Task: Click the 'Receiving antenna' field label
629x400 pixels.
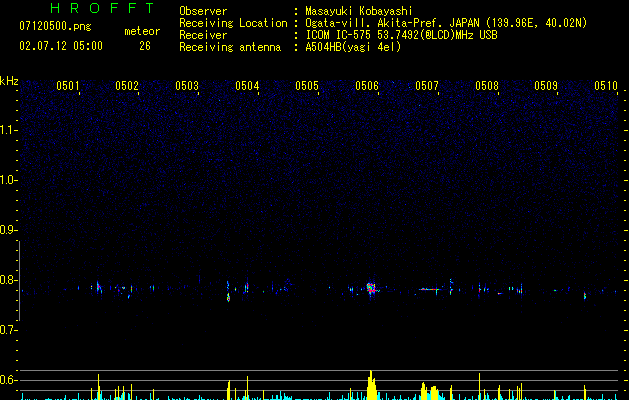Action: pos(230,47)
